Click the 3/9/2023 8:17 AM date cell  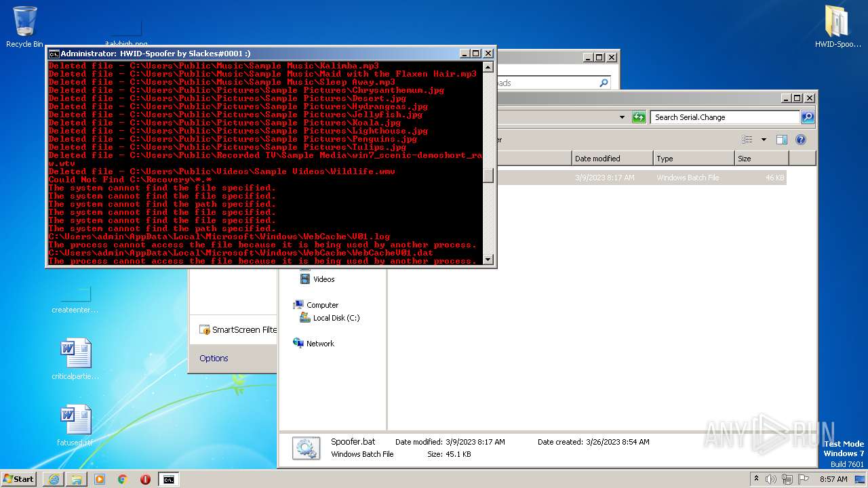pos(605,178)
